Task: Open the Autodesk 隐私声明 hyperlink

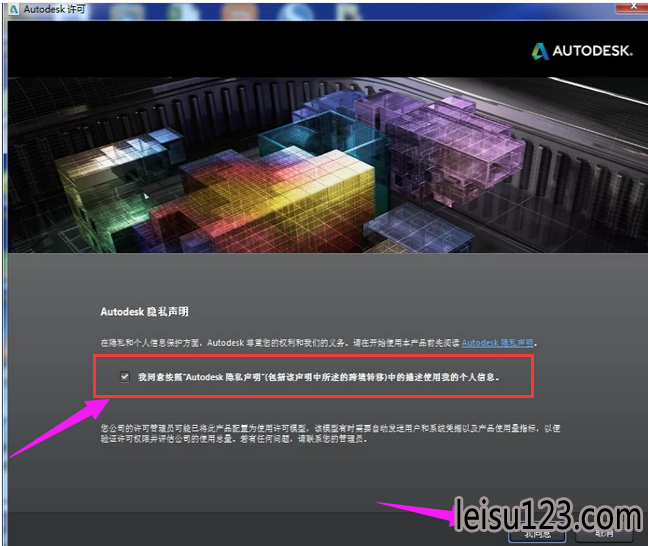Action: tap(497, 343)
